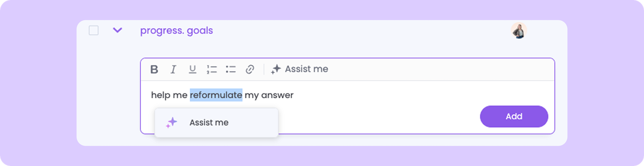Insert a numbered list

point(212,69)
